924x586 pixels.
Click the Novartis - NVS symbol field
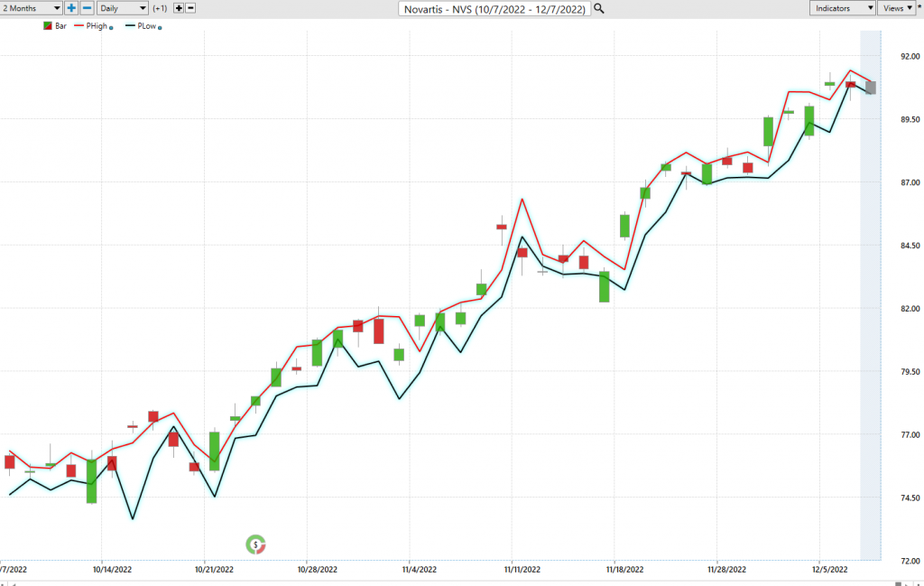click(x=494, y=9)
